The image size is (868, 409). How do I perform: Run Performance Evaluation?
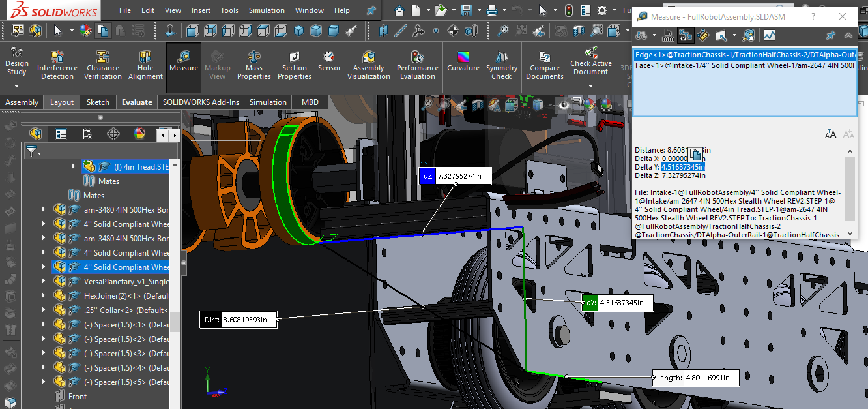(x=418, y=66)
